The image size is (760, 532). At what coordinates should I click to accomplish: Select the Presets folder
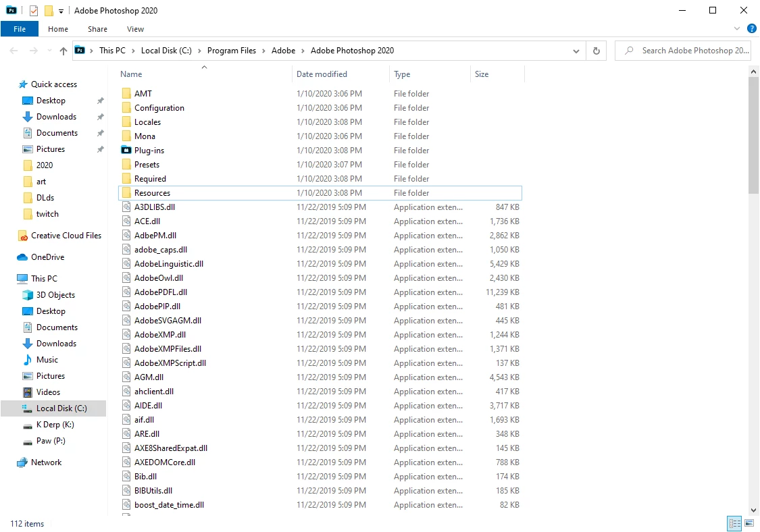coord(147,165)
